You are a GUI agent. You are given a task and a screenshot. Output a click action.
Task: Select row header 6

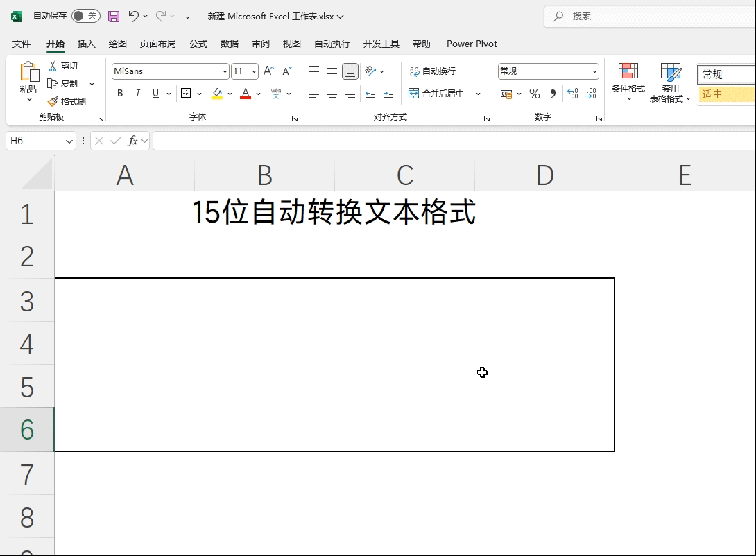coord(27,429)
